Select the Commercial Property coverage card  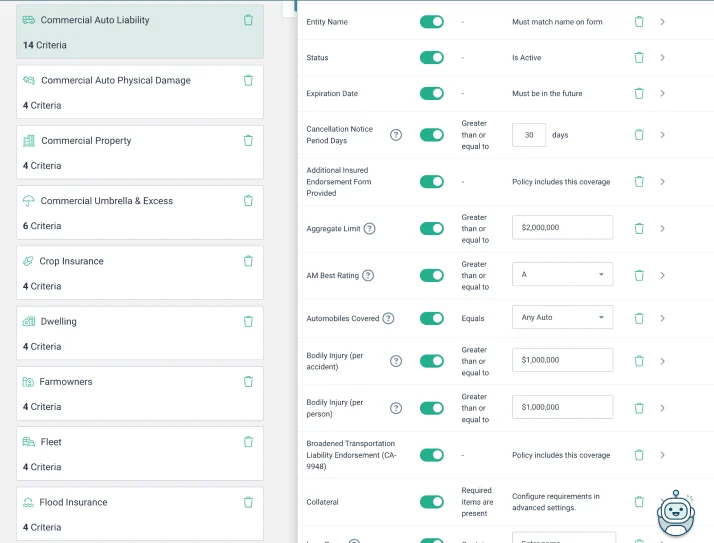[140, 152]
